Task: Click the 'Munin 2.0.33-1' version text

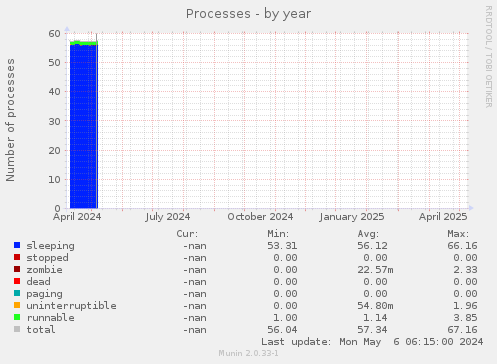Action: pos(248,353)
